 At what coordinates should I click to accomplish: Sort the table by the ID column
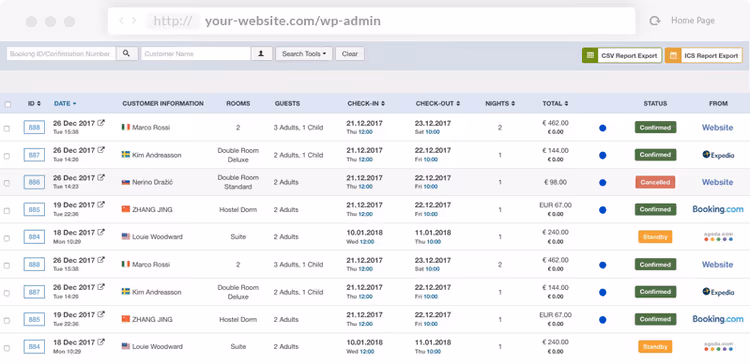coord(34,103)
